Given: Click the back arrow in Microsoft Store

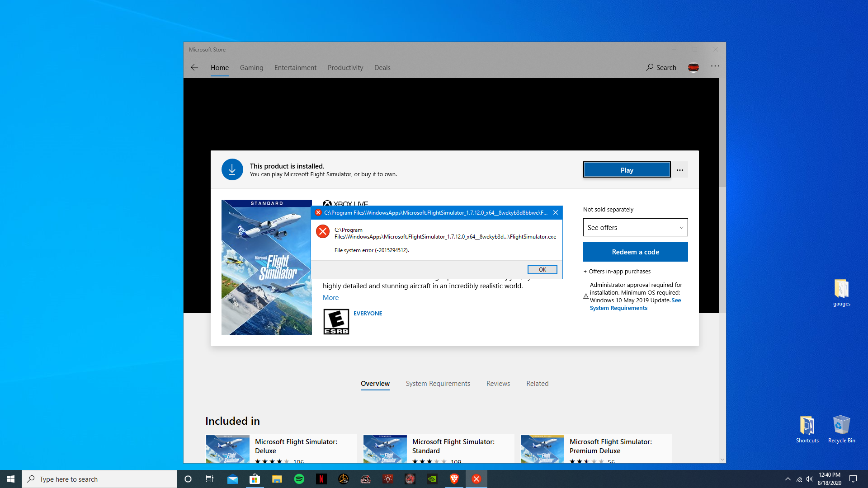Looking at the screenshot, I should coord(194,67).
